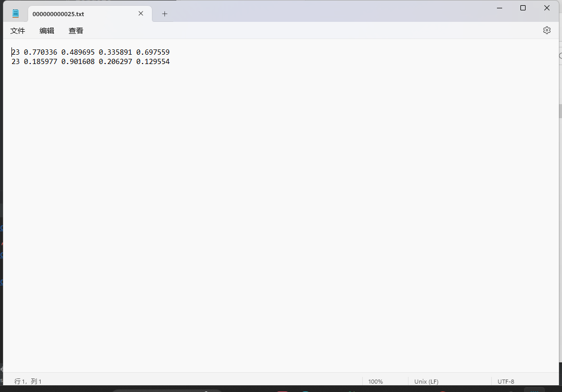Click the pink app icon on the taskbar
The width and height of the screenshot is (562, 392).
[x=282, y=390]
